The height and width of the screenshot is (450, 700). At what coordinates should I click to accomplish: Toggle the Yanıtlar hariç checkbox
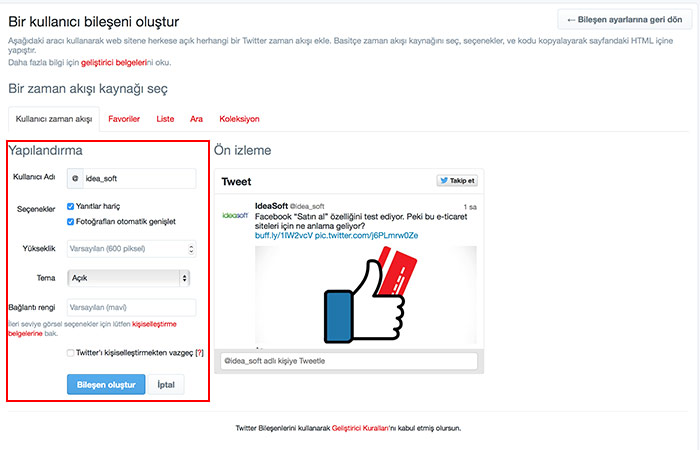pyautogui.click(x=70, y=206)
